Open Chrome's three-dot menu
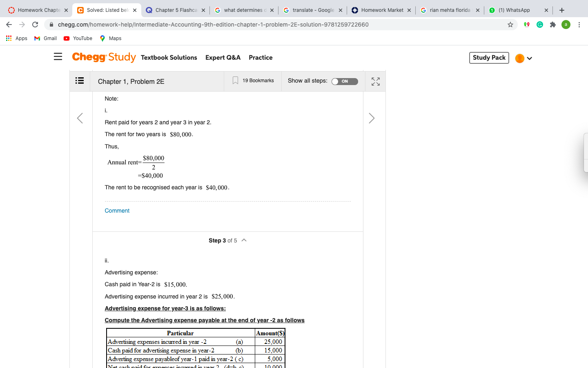588x368 pixels. [579, 25]
